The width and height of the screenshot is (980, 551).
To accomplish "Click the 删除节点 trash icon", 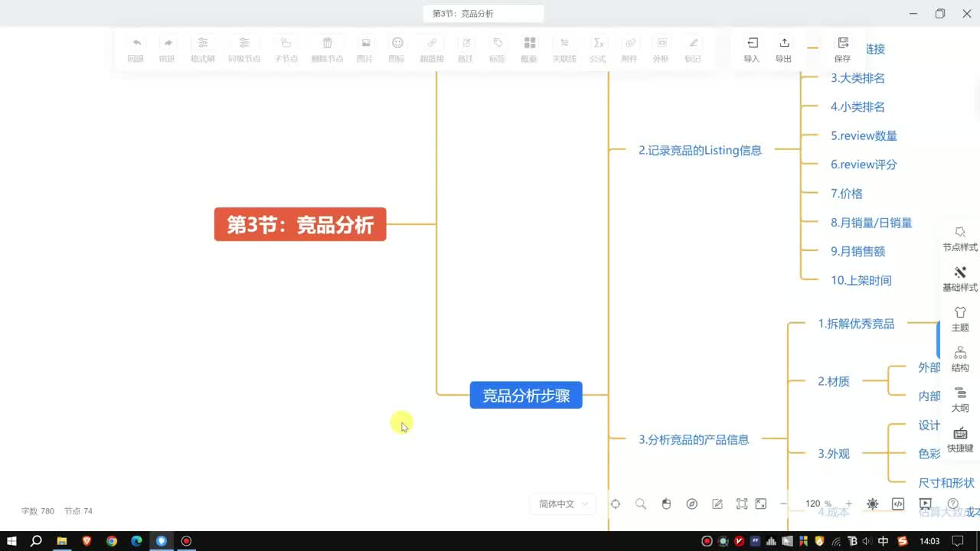I will 327,43.
